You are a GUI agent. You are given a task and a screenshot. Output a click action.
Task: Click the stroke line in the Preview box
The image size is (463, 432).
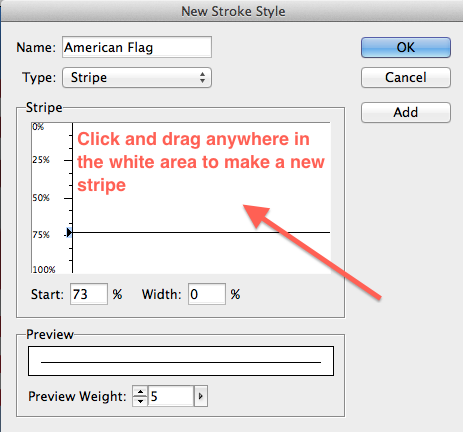pyautogui.click(x=181, y=362)
